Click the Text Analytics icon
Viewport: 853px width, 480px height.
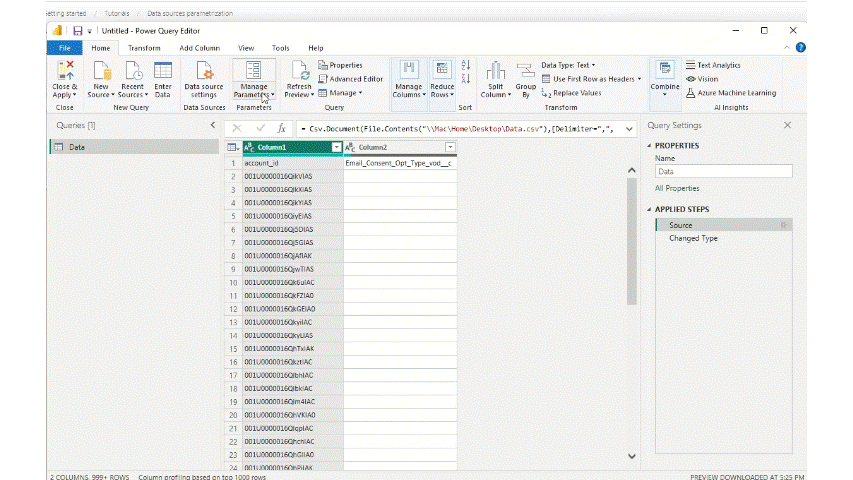(x=712, y=65)
